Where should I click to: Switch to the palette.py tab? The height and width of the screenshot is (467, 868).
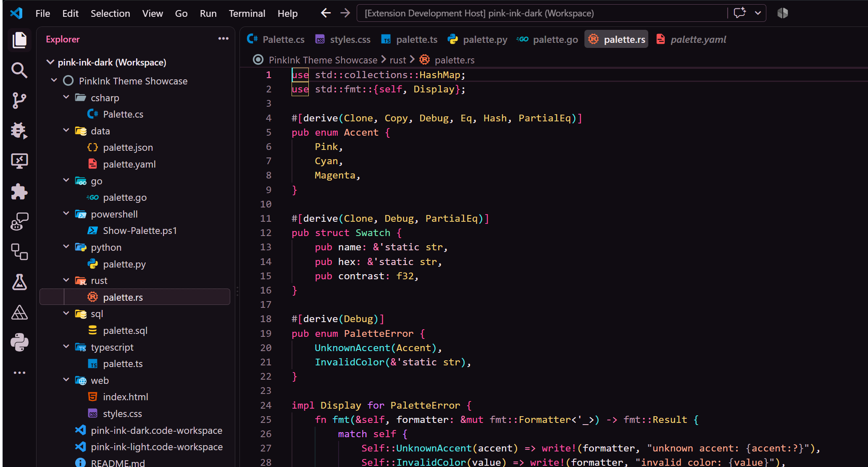pos(478,39)
